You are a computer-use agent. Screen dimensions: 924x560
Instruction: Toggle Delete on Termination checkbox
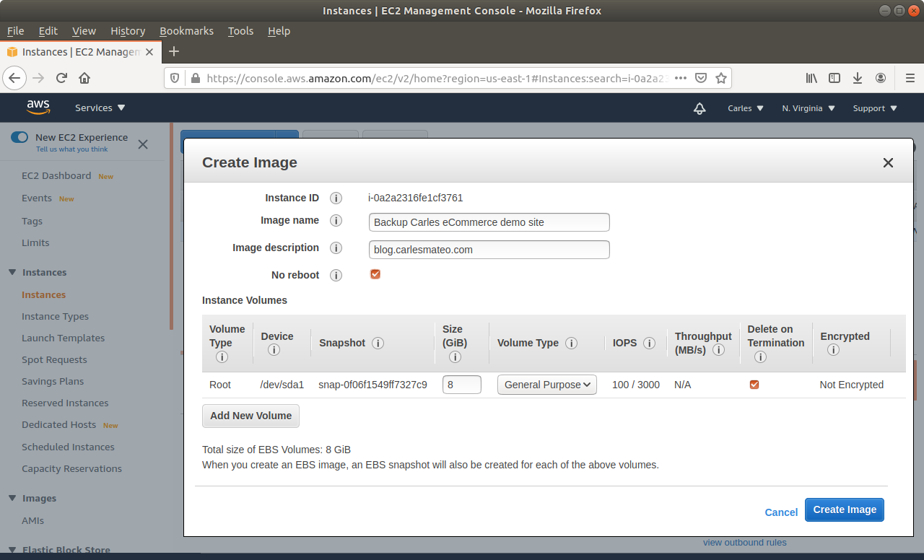(754, 385)
